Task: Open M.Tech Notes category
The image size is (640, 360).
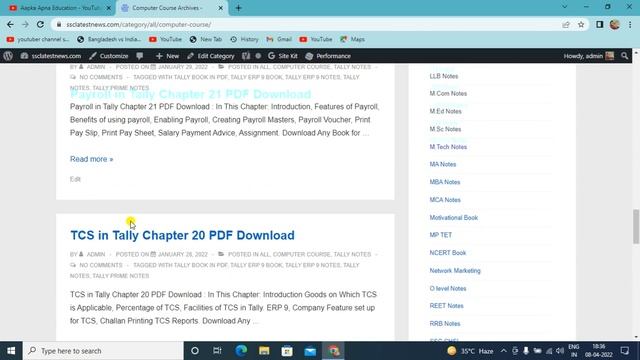Action: pyautogui.click(x=448, y=147)
